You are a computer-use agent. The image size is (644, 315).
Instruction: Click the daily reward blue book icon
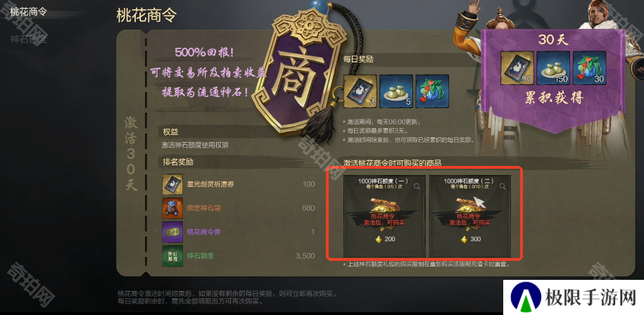tap(360, 91)
